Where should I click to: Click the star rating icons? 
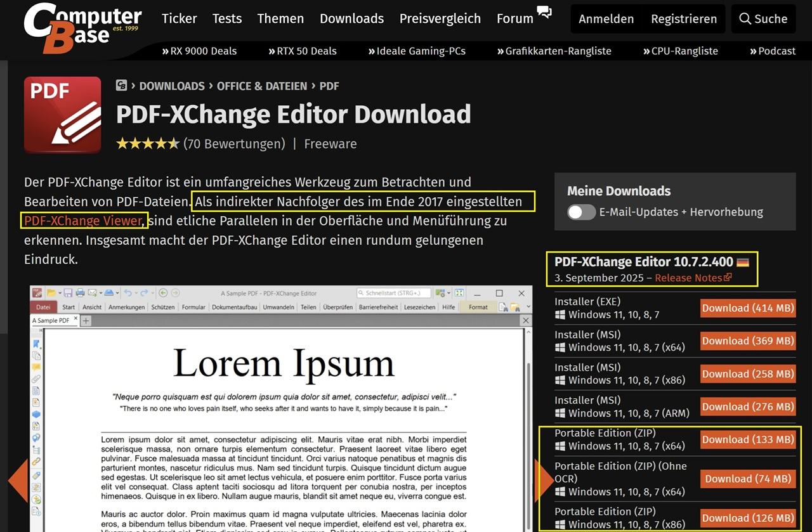click(148, 144)
